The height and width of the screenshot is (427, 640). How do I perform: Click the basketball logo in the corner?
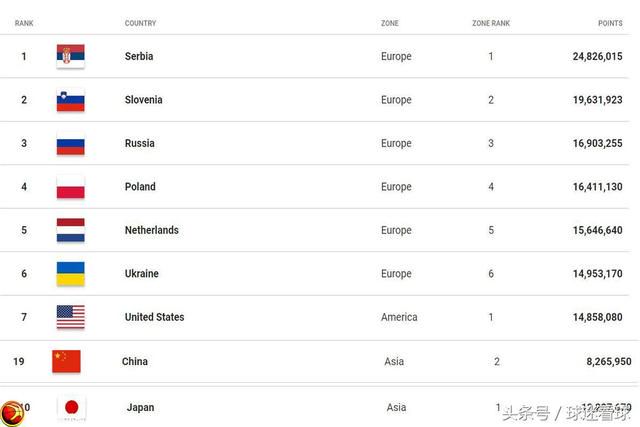point(12,414)
